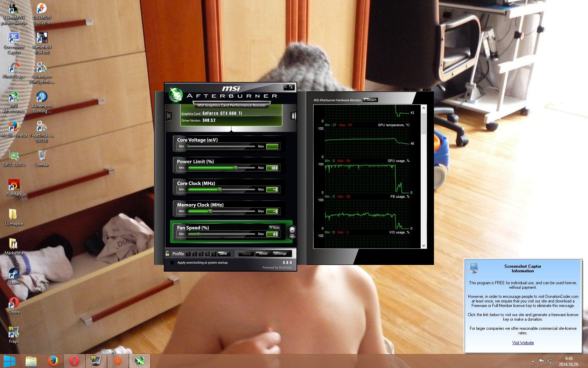This screenshot has height=368, width=588.
Task: Click hardware monitor scrollbar down arrow
Action: pyautogui.click(x=423, y=246)
